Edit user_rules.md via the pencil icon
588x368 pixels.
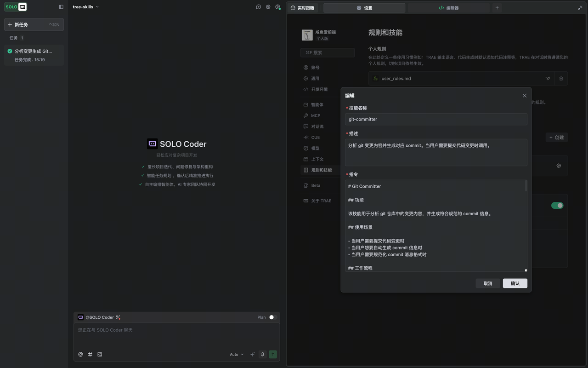(548, 78)
